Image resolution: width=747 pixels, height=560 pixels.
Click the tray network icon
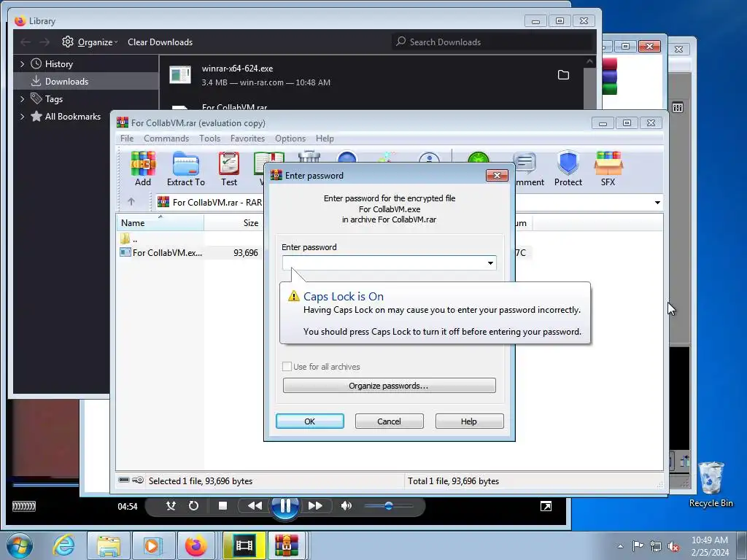point(656,546)
